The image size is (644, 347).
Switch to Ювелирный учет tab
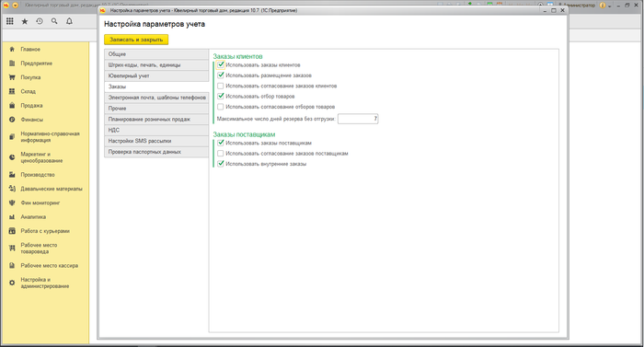point(156,75)
